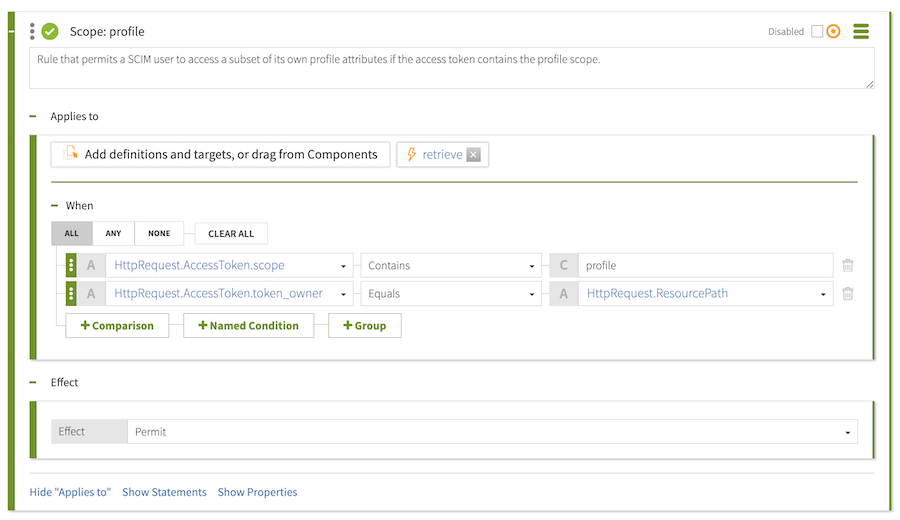Delete the scope Contains profile condition
900x520 pixels.
click(x=848, y=266)
